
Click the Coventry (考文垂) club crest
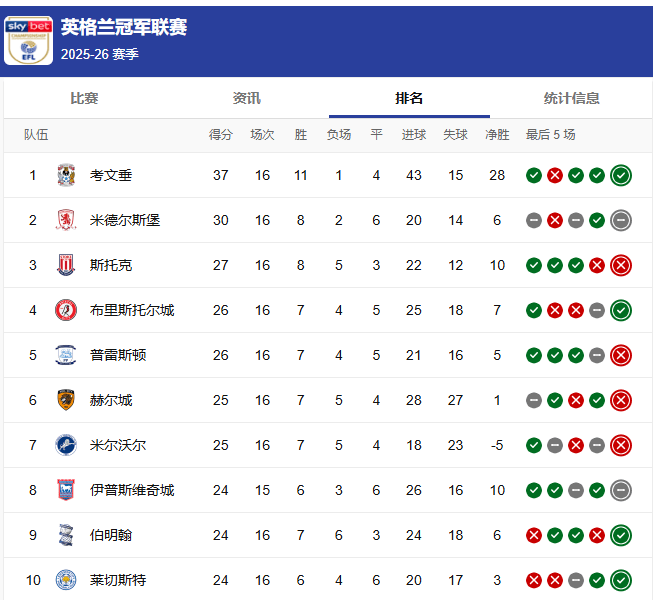[x=66, y=175]
